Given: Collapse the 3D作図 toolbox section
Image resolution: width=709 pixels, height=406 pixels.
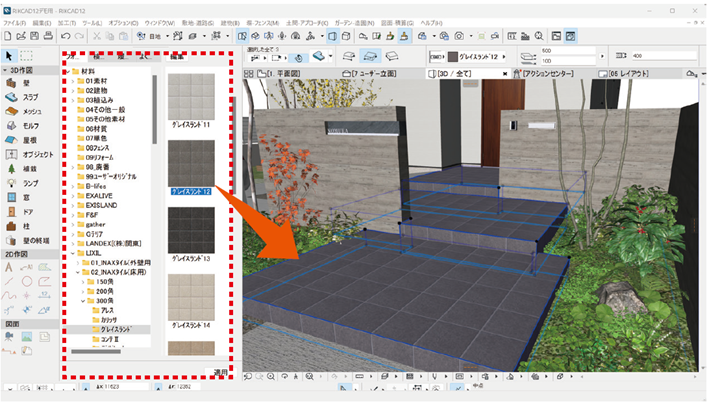Looking at the screenshot, I should pos(20,72).
